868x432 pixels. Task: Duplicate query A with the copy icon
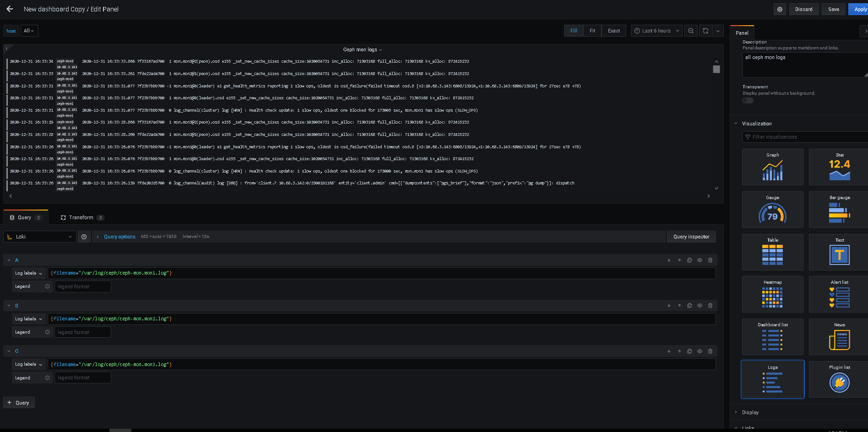tap(689, 260)
